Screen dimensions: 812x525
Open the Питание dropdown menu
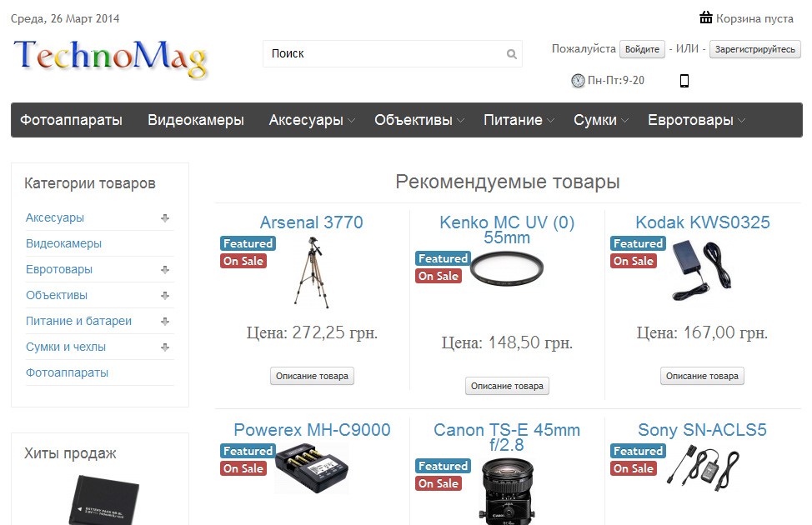point(514,119)
